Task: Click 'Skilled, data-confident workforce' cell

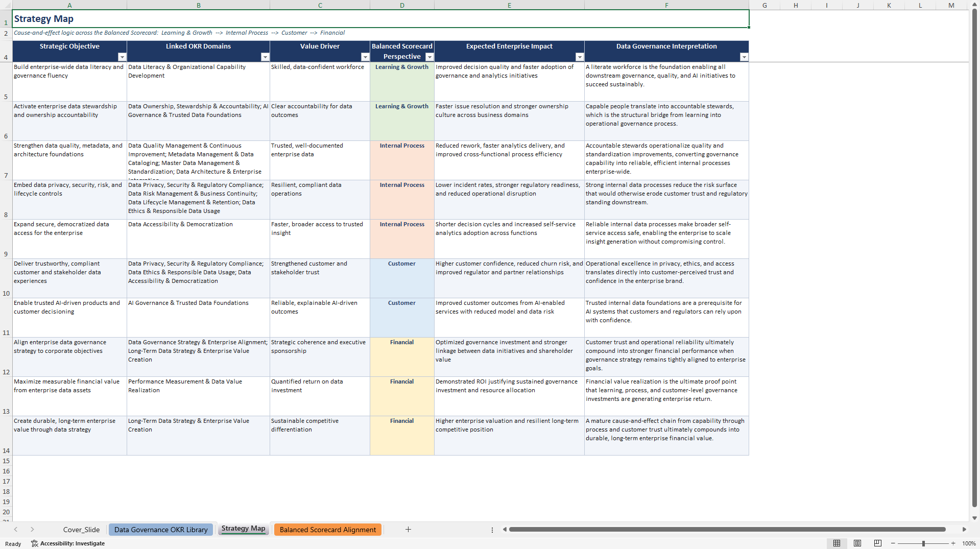Action: coord(320,82)
